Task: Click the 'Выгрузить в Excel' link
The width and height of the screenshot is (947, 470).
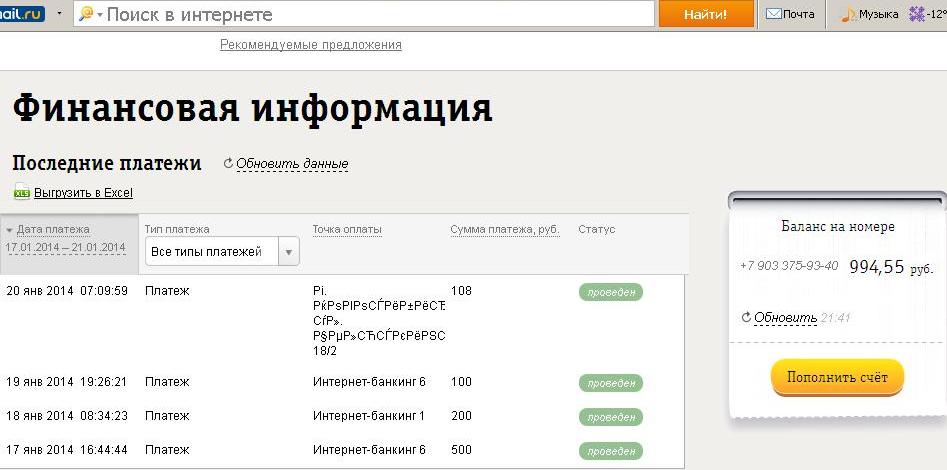Action: point(83,193)
